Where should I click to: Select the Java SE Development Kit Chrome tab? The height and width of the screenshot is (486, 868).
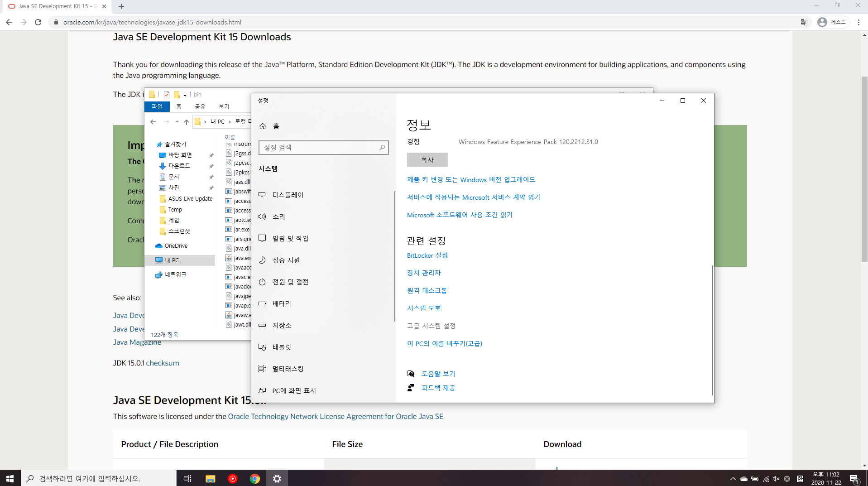57,6
